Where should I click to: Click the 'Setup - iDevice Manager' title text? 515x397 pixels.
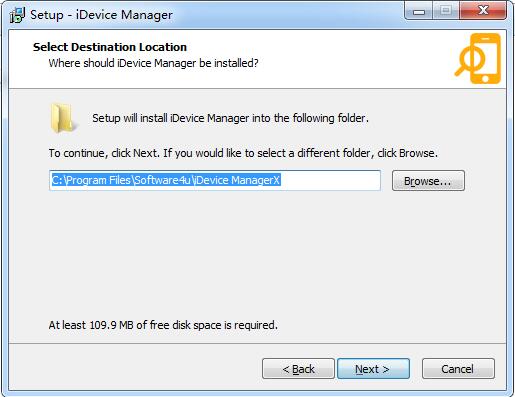101,15
